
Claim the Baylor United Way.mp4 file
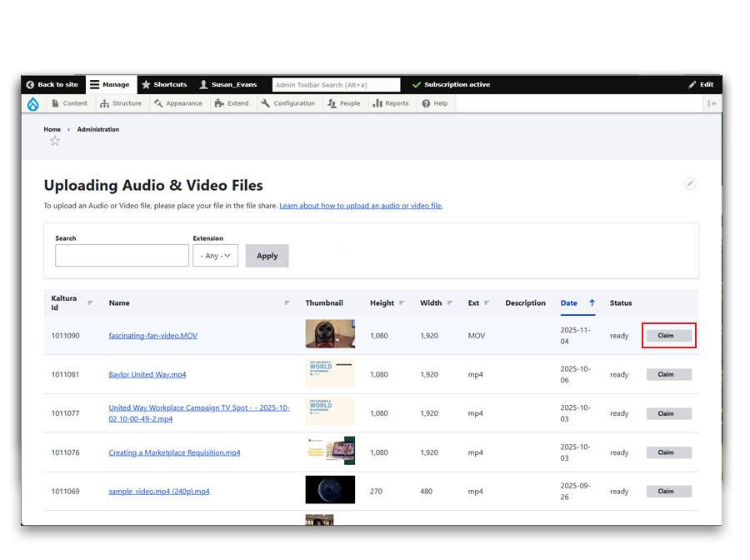point(668,374)
